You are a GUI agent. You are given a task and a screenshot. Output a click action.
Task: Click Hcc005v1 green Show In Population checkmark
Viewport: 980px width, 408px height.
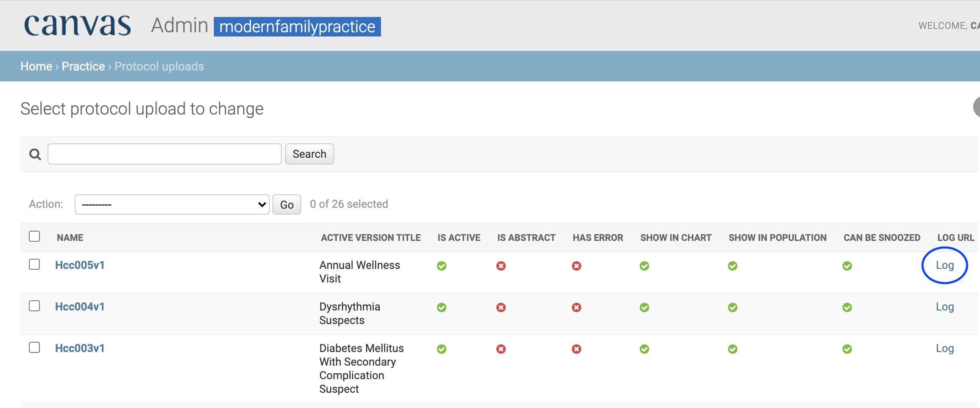pos(733,266)
